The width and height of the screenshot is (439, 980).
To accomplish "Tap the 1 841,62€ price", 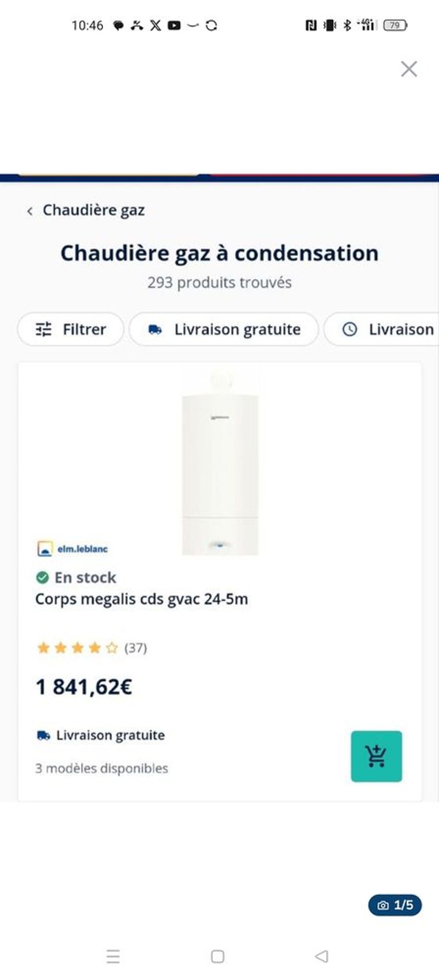I will (84, 687).
